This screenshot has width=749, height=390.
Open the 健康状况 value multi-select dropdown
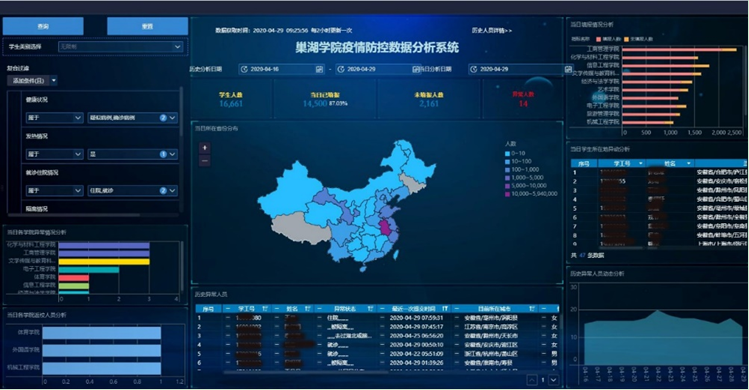point(133,118)
